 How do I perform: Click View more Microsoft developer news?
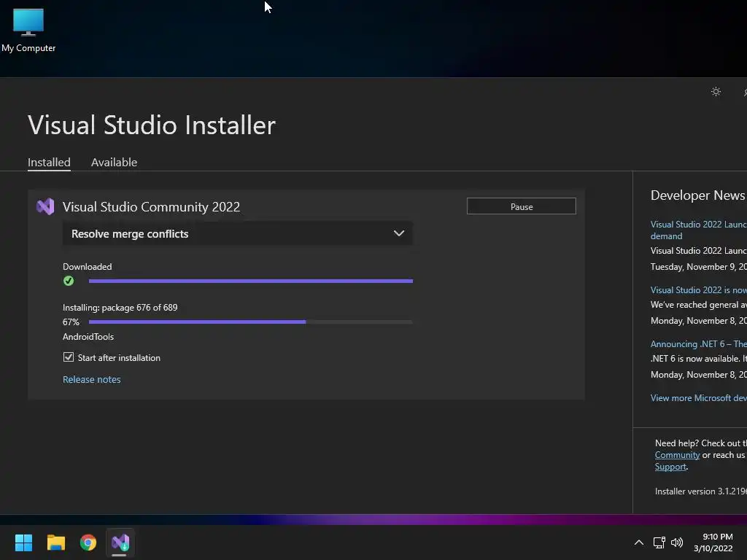(x=698, y=397)
